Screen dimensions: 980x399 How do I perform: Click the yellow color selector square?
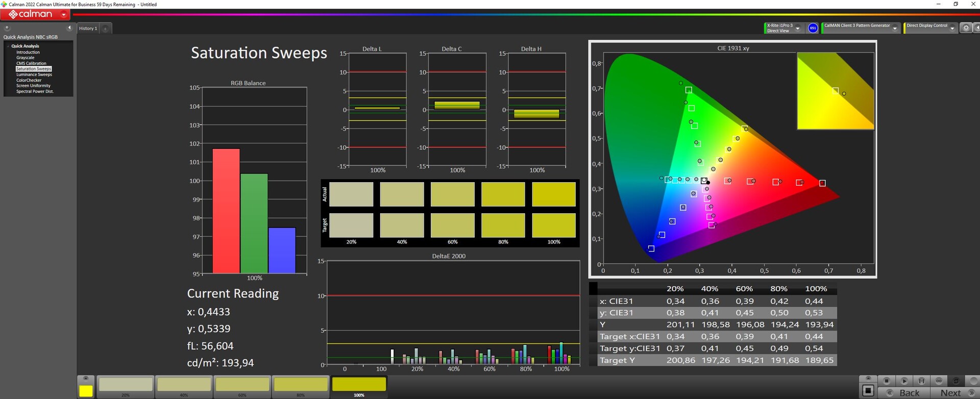pos(86,391)
